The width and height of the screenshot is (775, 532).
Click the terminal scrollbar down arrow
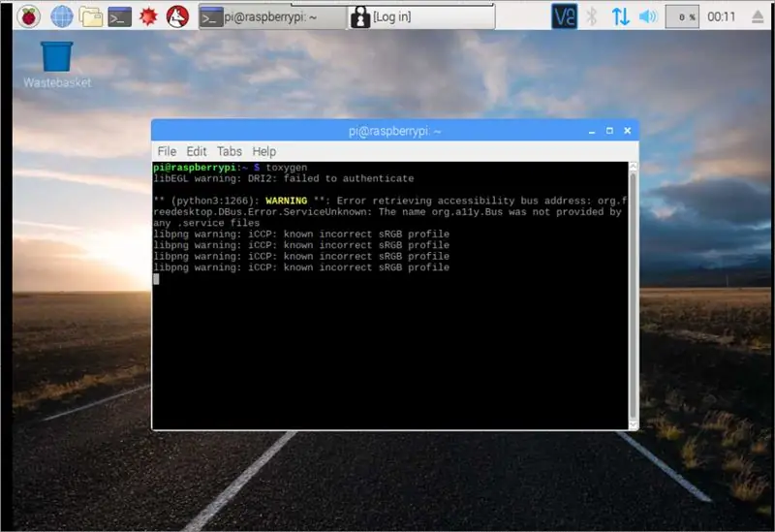(x=634, y=424)
